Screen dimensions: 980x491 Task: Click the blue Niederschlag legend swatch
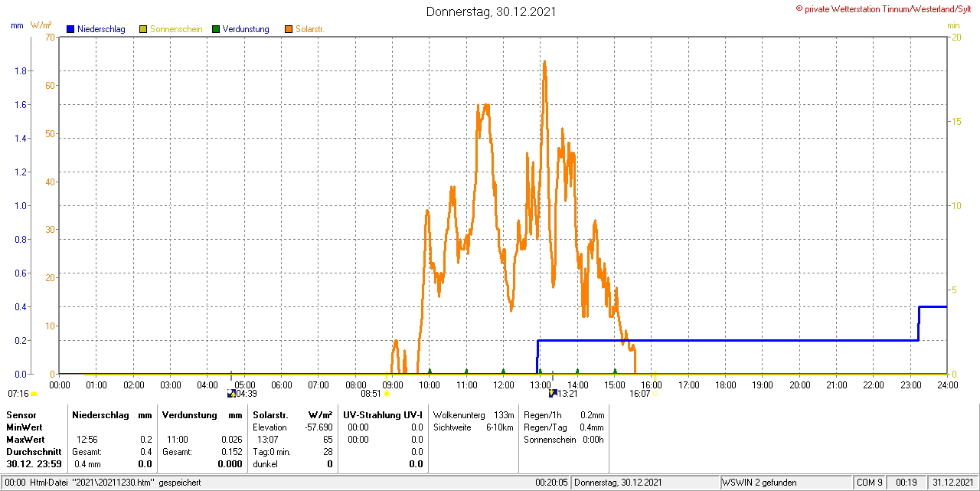70,29
